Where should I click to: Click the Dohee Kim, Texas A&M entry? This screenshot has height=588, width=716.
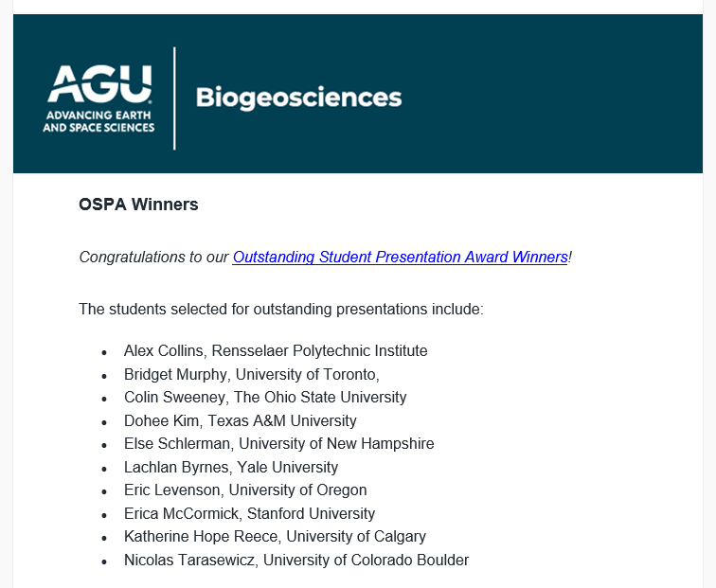point(240,420)
